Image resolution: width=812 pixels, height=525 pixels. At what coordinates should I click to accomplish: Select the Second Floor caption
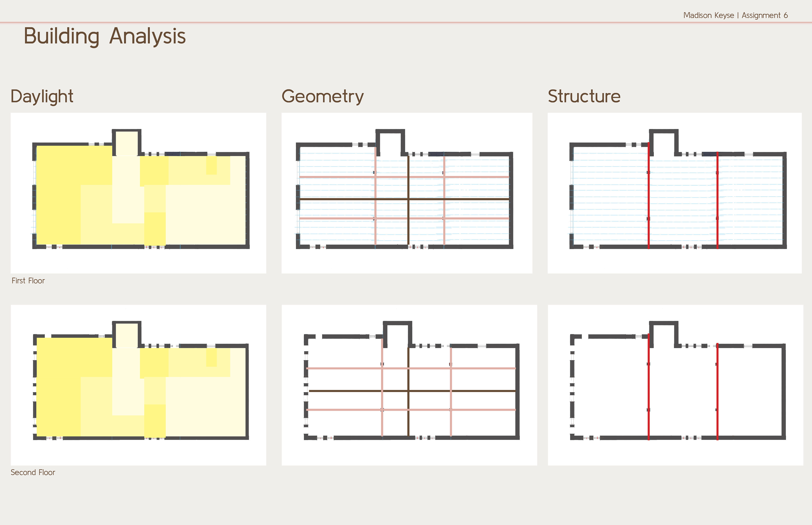coord(33,472)
